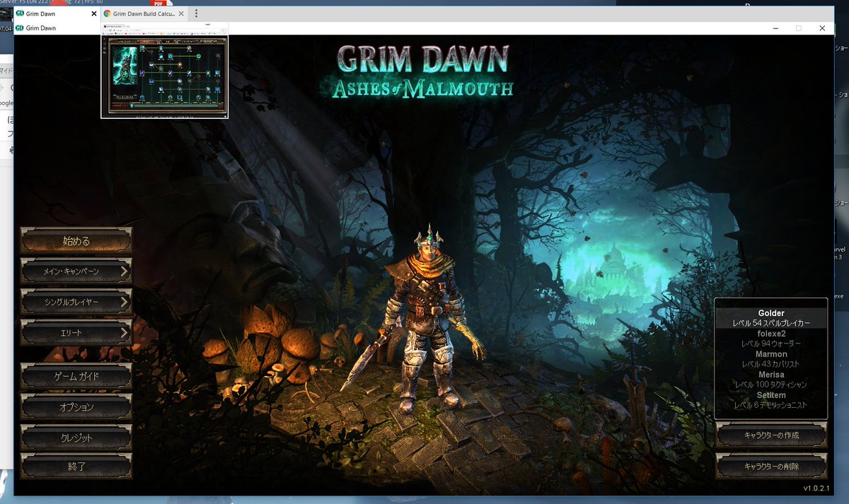Click キャラクターの削除 to delete character

(x=771, y=466)
